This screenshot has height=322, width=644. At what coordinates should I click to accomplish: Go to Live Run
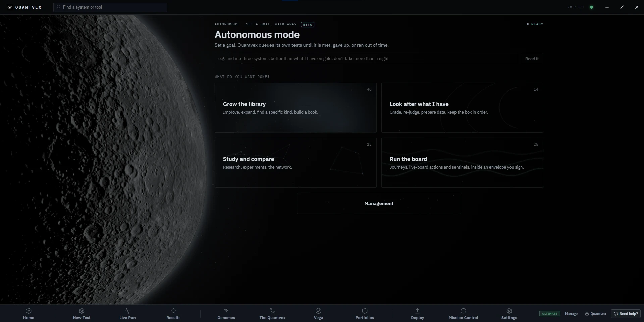pos(127,314)
